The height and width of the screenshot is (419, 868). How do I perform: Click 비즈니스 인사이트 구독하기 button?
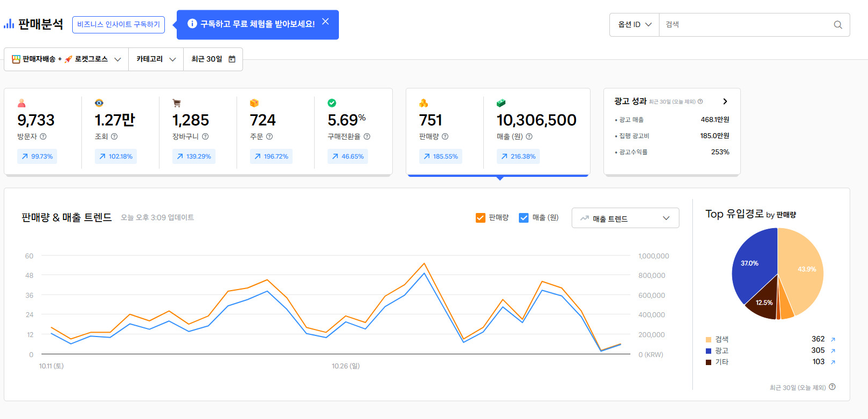119,25
